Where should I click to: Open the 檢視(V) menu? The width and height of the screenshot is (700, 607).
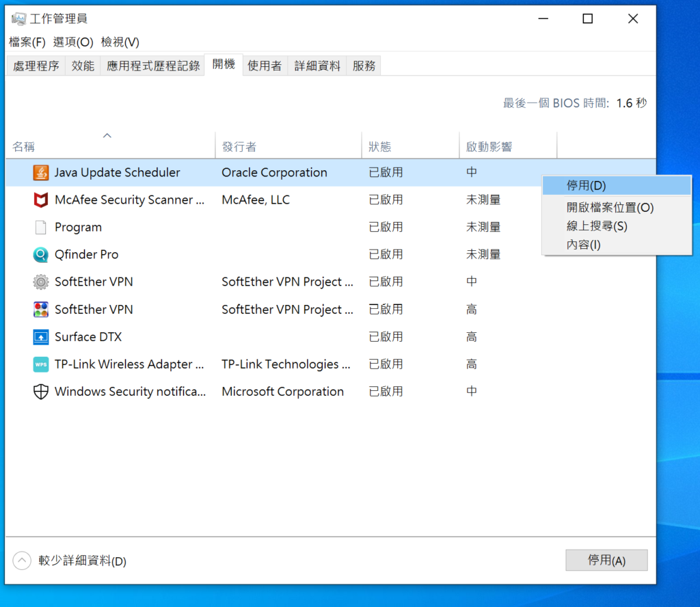point(120,42)
